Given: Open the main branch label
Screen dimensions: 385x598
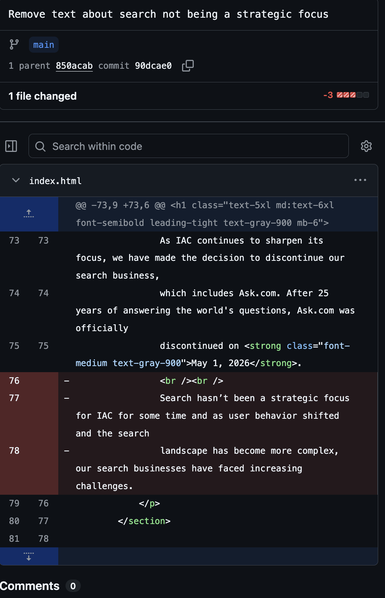Looking at the screenshot, I should 43,45.
